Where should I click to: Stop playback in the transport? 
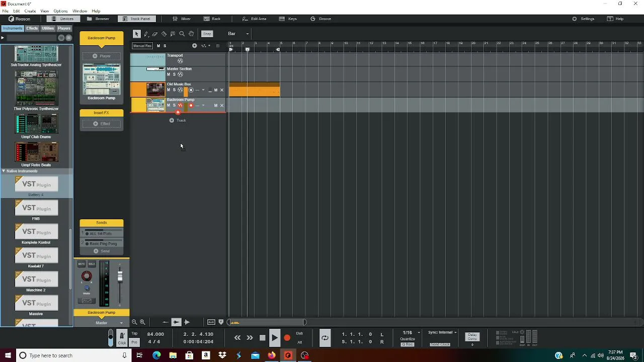pos(262,338)
